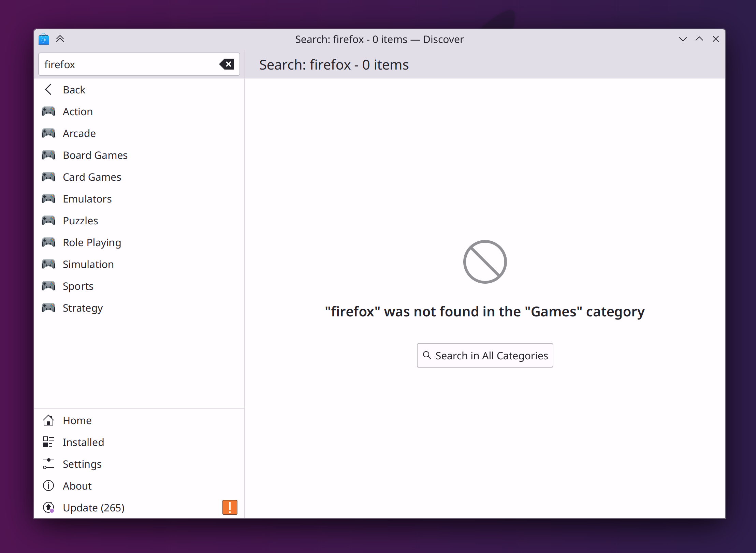Open the Card Games category

[91, 177]
